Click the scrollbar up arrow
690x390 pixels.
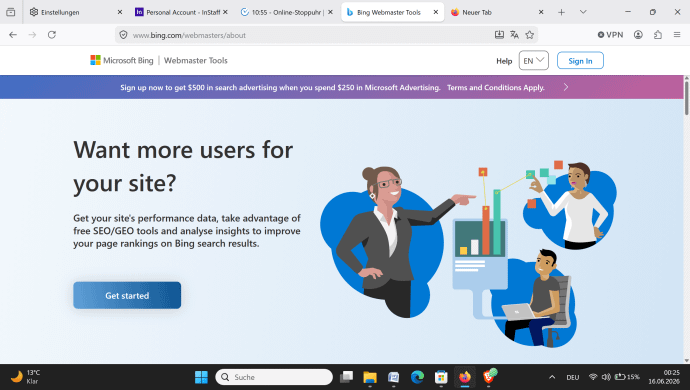pos(686,78)
